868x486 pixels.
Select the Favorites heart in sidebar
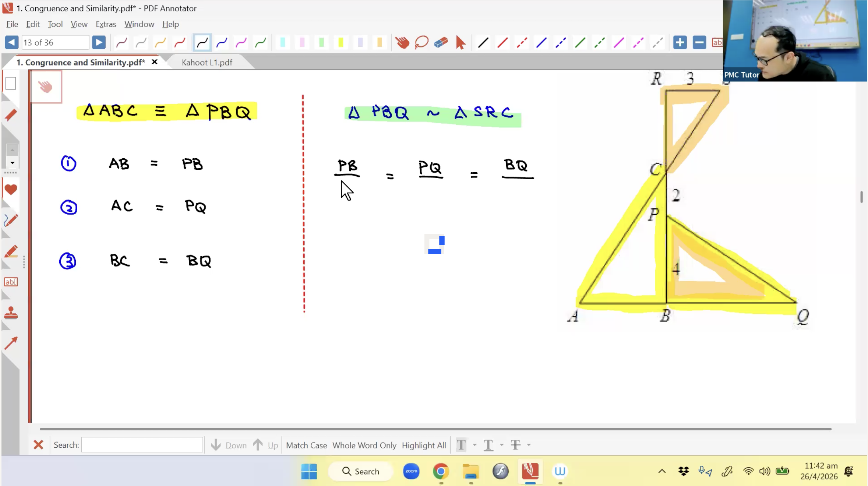11,190
